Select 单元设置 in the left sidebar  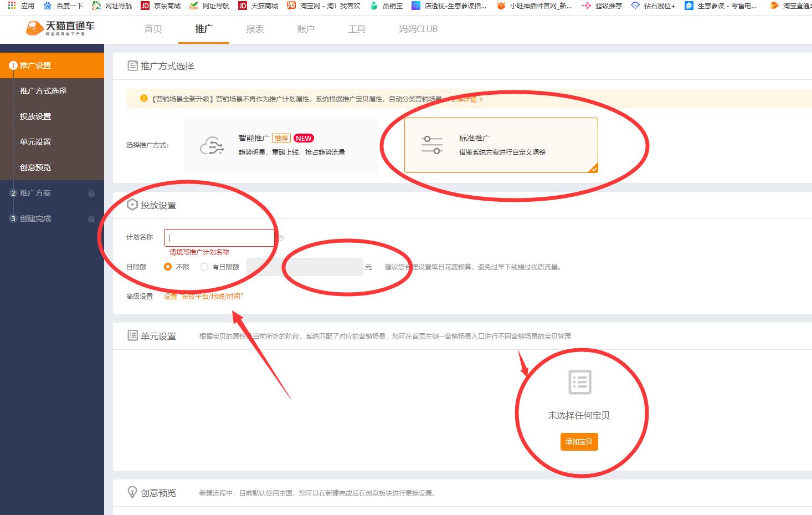(36, 142)
